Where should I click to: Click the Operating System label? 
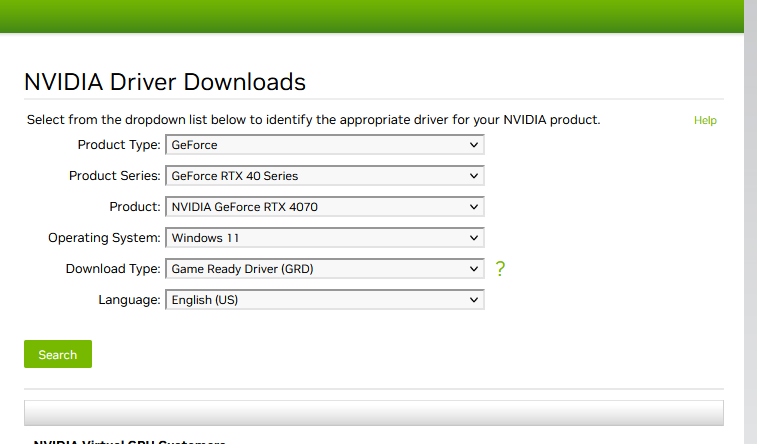[x=104, y=238]
